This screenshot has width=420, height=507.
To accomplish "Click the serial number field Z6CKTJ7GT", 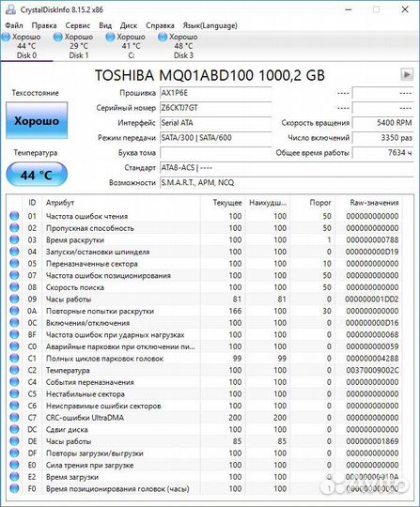I will point(215,108).
